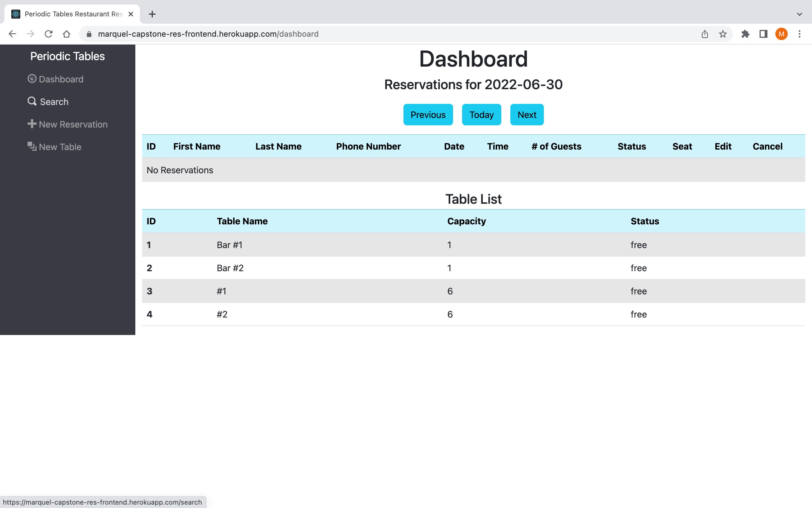Screen dimensions: 812x508
Task: Click capacity 6 in the #2 row
Action: point(450,314)
